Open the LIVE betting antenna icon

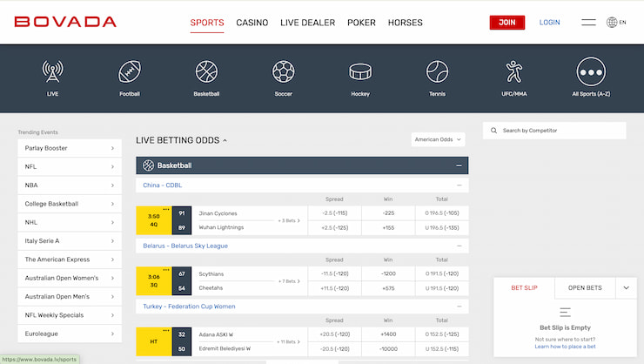click(52, 71)
